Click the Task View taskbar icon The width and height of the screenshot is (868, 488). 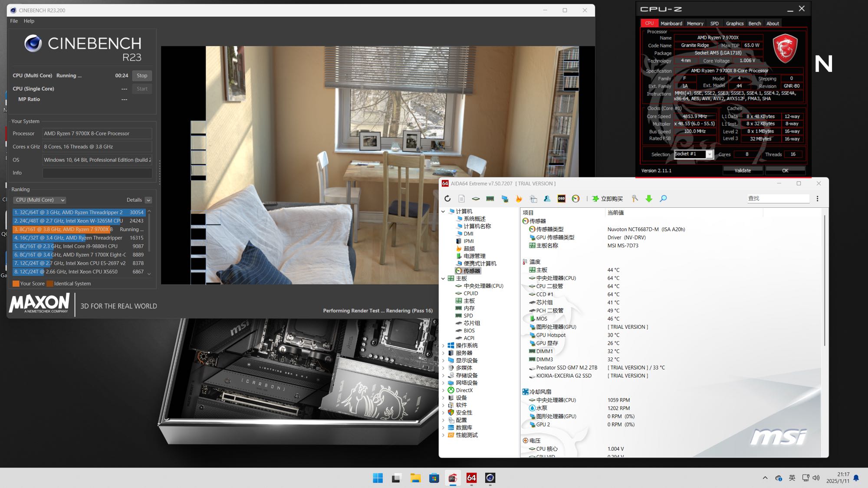click(x=396, y=478)
